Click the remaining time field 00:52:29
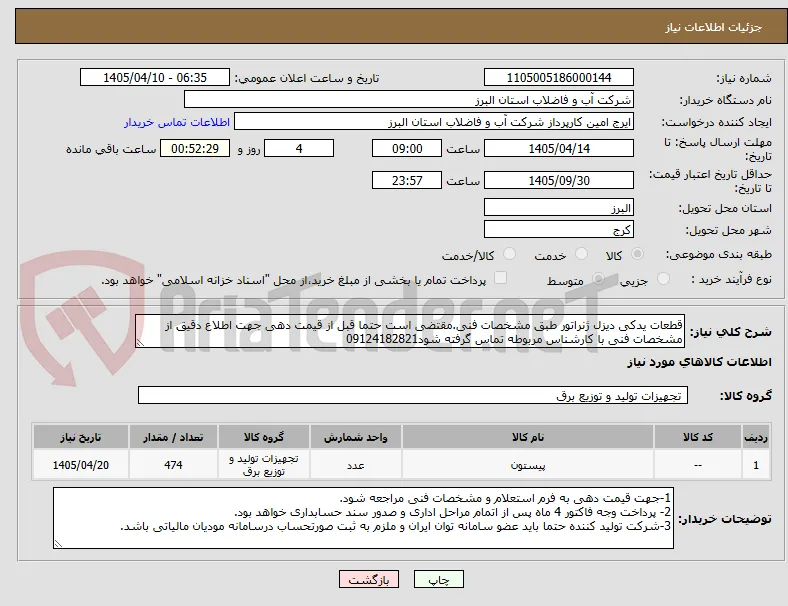Screen dimensions: 788x606 (195, 148)
